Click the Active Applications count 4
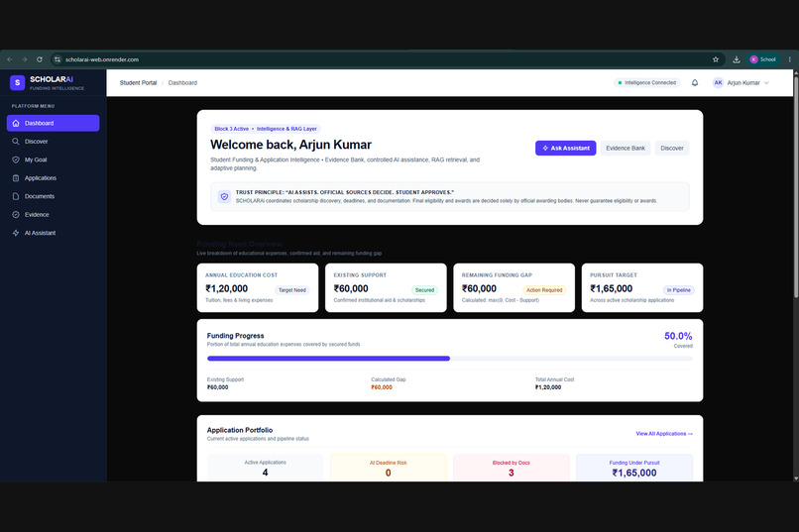799x532 pixels. [x=265, y=473]
